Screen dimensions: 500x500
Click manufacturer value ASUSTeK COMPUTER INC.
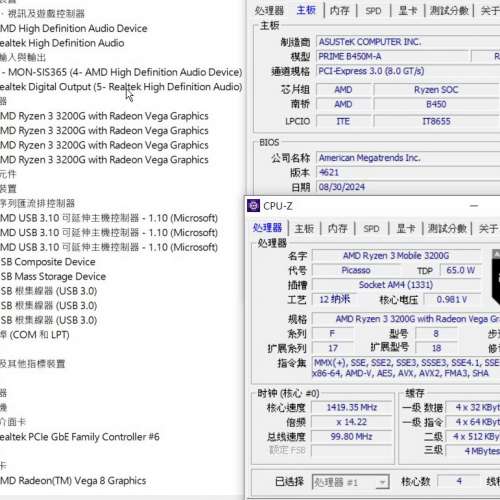(x=408, y=42)
